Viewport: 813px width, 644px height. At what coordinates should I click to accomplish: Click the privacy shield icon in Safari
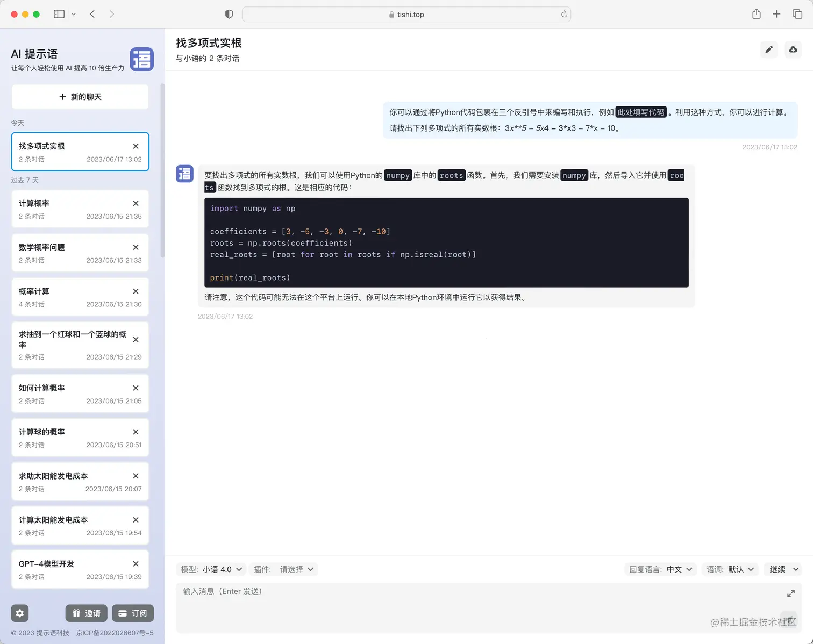coord(229,15)
